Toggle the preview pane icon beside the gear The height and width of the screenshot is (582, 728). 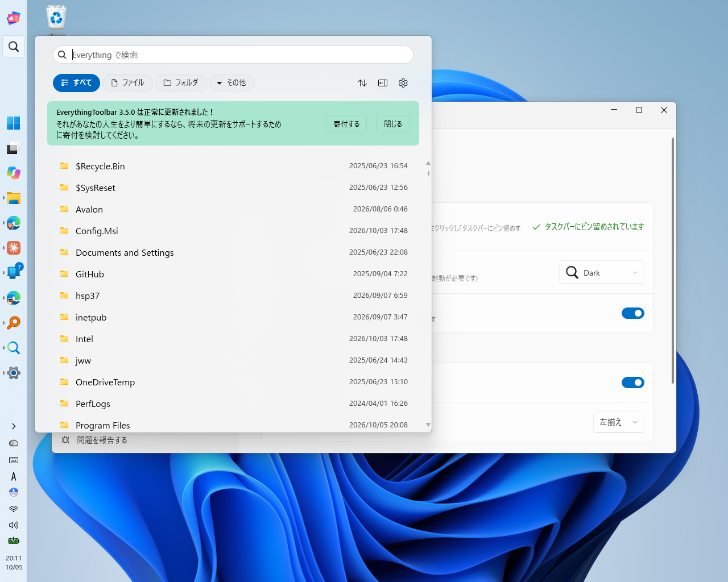(x=383, y=83)
